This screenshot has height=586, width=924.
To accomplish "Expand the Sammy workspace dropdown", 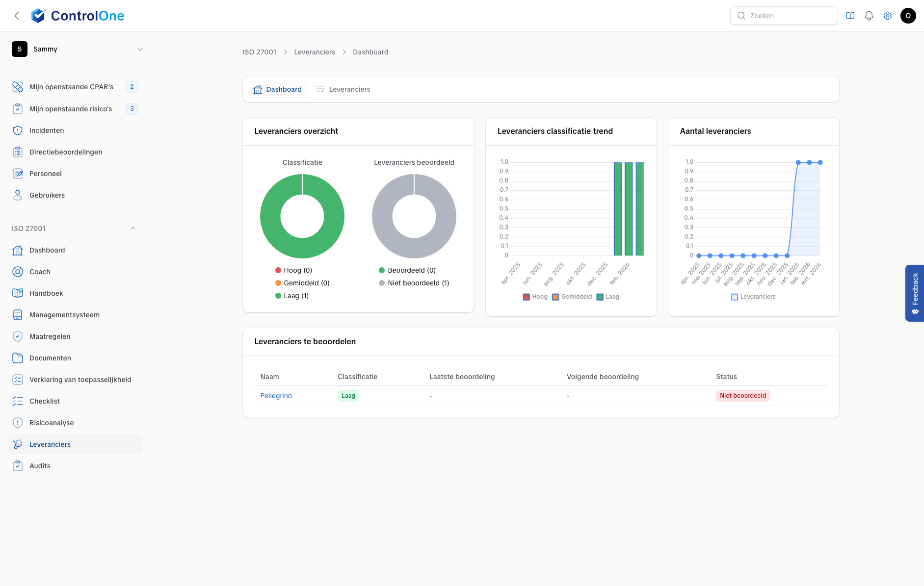I will point(140,49).
